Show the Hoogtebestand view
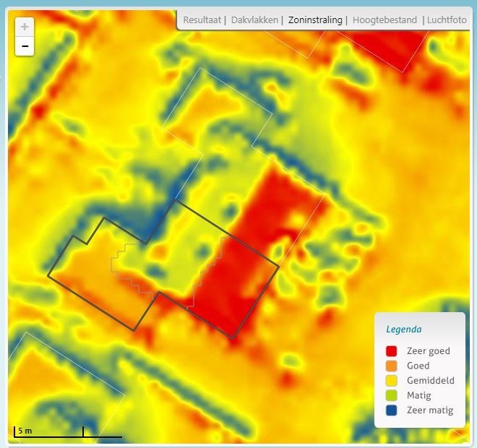 [384, 20]
